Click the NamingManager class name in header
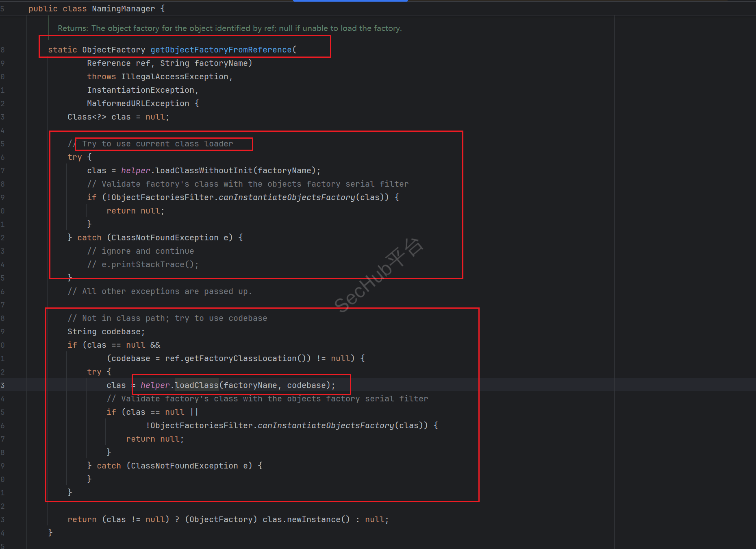 coord(123,9)
